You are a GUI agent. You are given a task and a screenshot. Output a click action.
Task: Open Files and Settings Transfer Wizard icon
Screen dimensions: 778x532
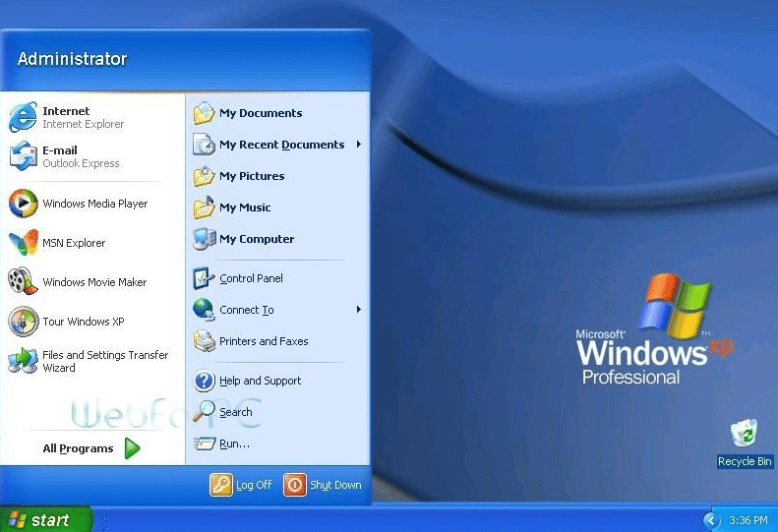(x=23, y=361)
